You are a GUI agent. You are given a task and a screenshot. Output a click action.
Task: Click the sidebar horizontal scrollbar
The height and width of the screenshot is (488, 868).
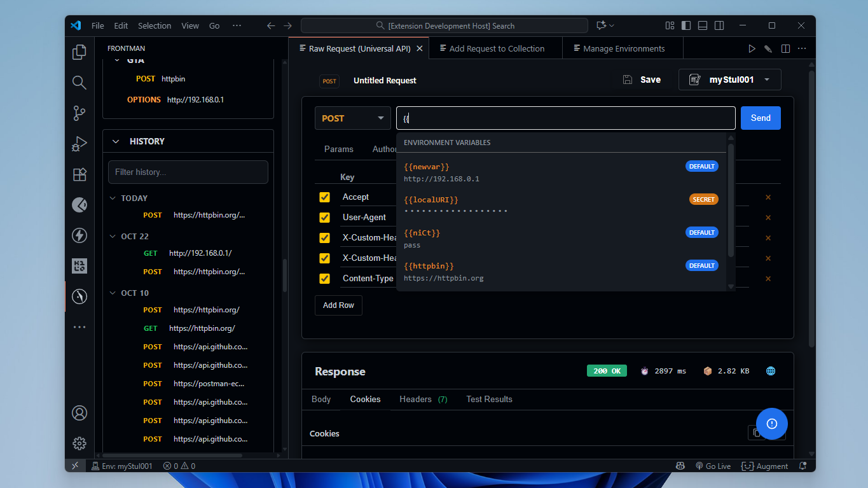coord(172,455)
